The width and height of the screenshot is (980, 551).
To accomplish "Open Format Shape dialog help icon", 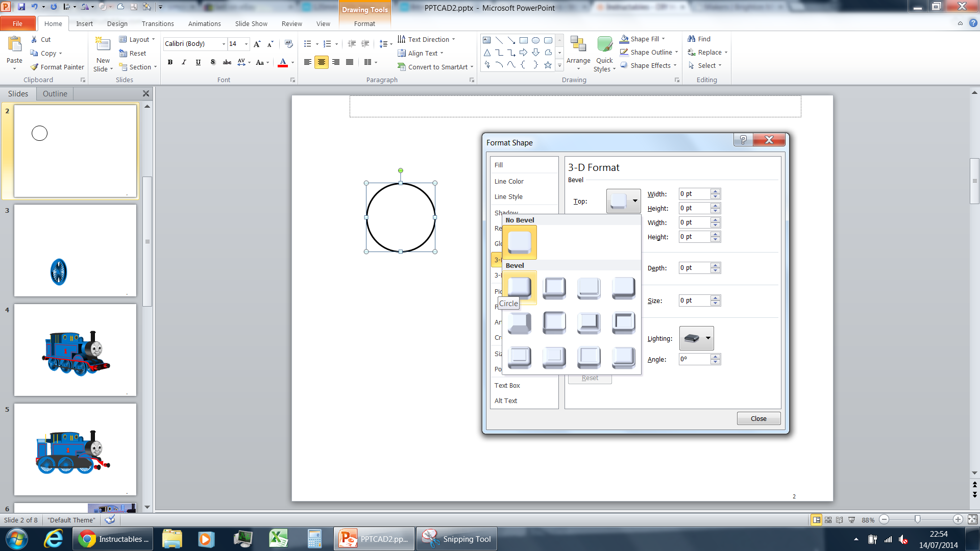I will pyautogui.click(x=743, y=140).
